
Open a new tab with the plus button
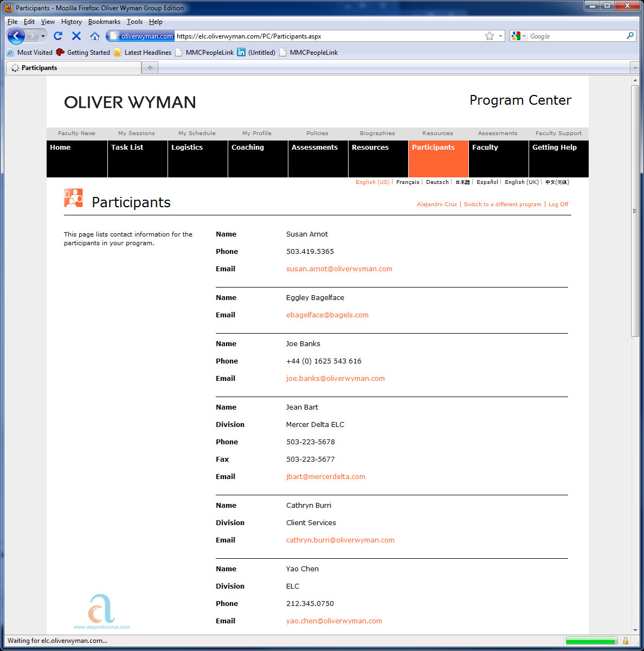(x=150, y=68)
